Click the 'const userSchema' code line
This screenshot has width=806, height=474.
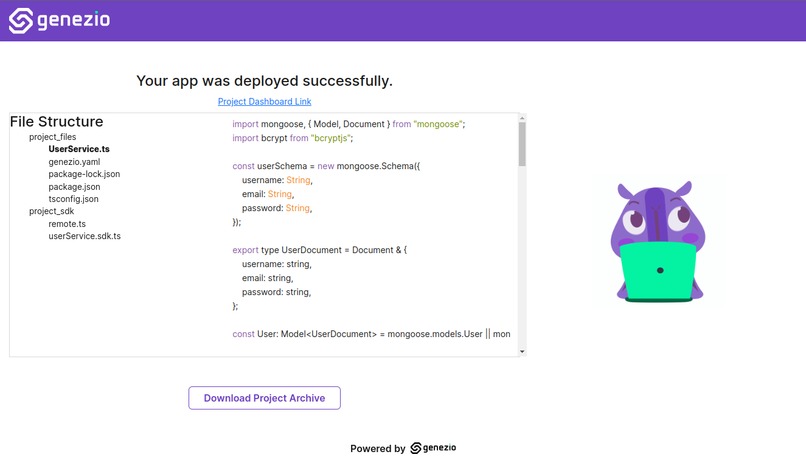pos(326,166)
